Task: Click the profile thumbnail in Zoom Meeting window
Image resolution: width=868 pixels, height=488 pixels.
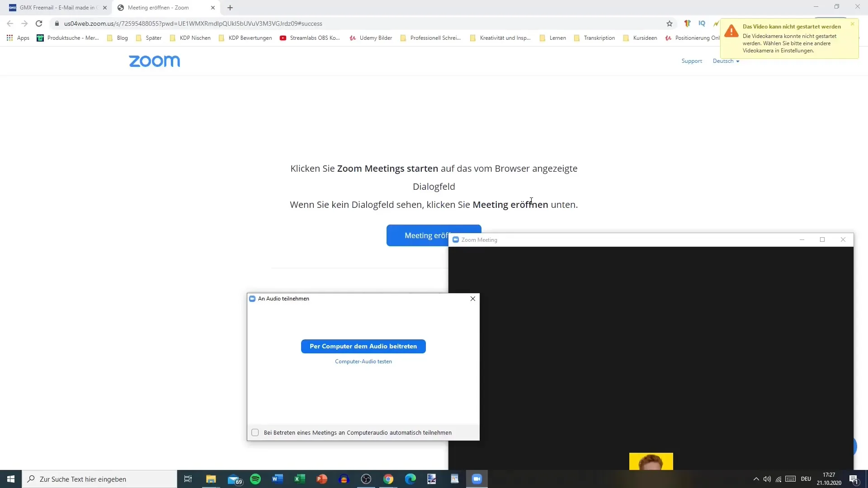Action: (651, 461)
